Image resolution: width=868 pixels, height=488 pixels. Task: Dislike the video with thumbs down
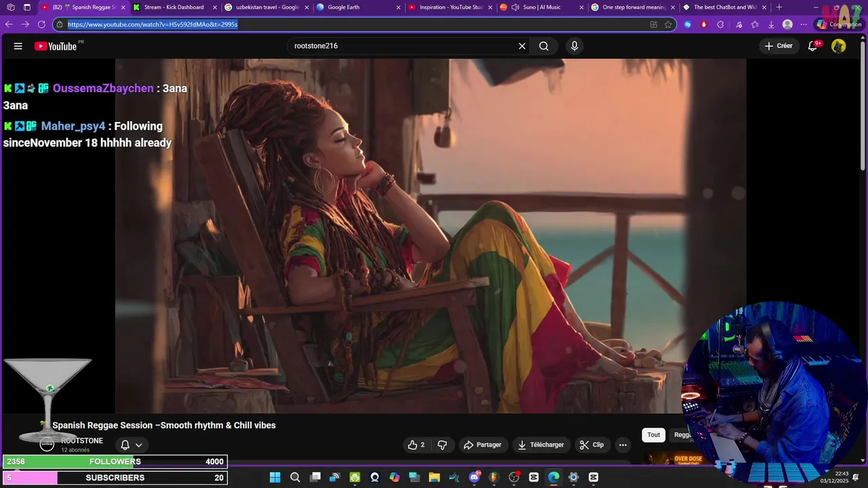(x=442, y=445)
